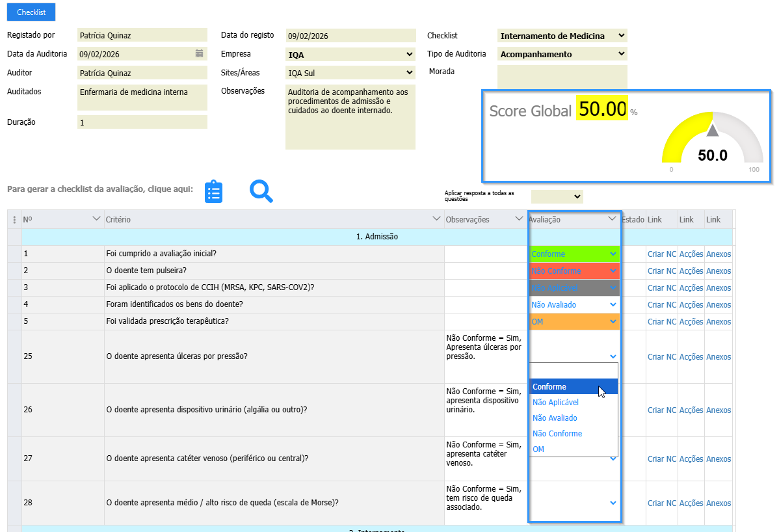The width and height of the screenshot is (779, 532).
Task: Click the empty Morada field
Action: pyautogui.click(x=562, y=77)
